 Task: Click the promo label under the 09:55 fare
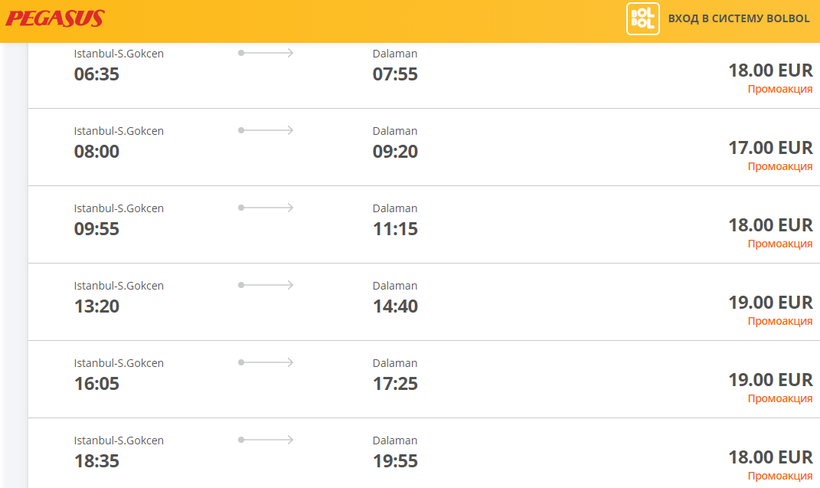click(x=780, y=244)
